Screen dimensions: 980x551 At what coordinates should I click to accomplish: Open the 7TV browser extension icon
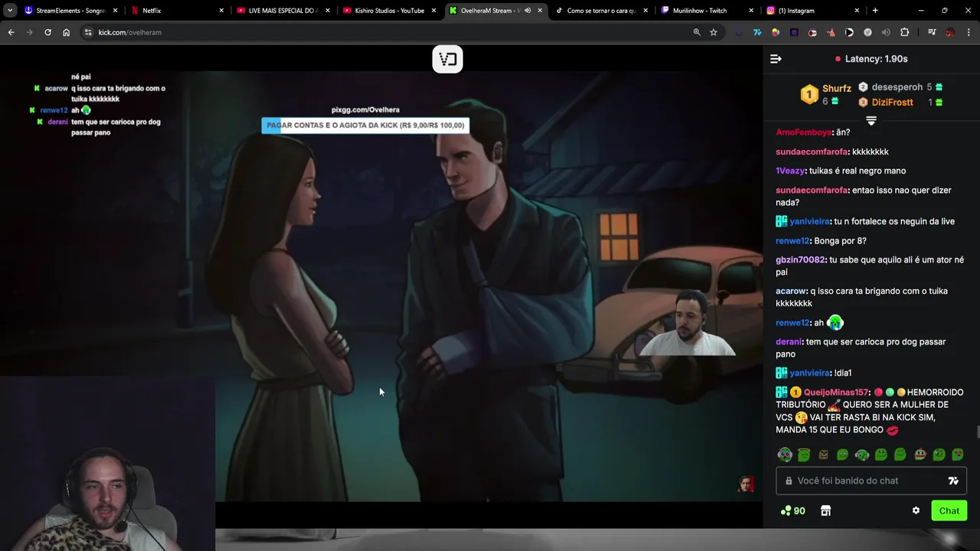pyautogui.click(x=757, y=32)
